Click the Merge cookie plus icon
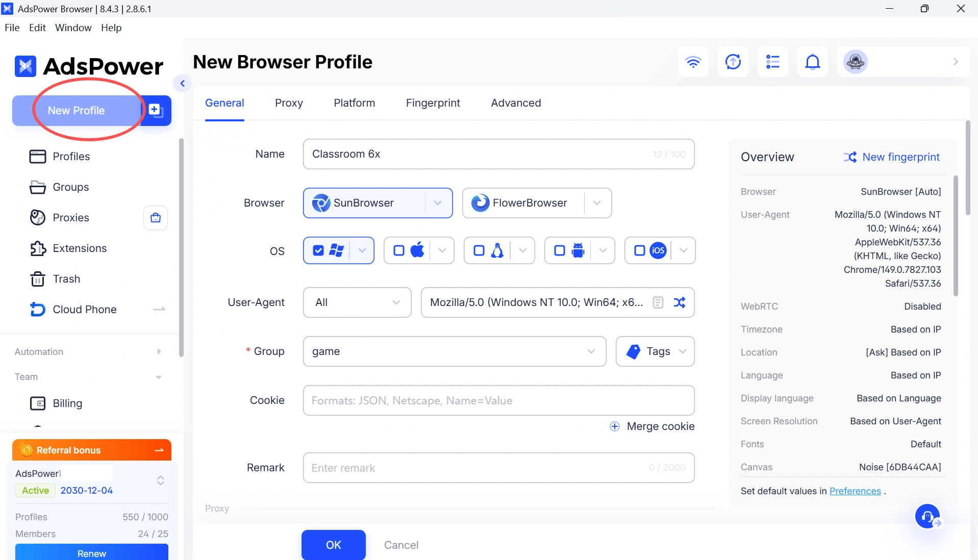The image size is (978, 560). [x=615, y=426]
